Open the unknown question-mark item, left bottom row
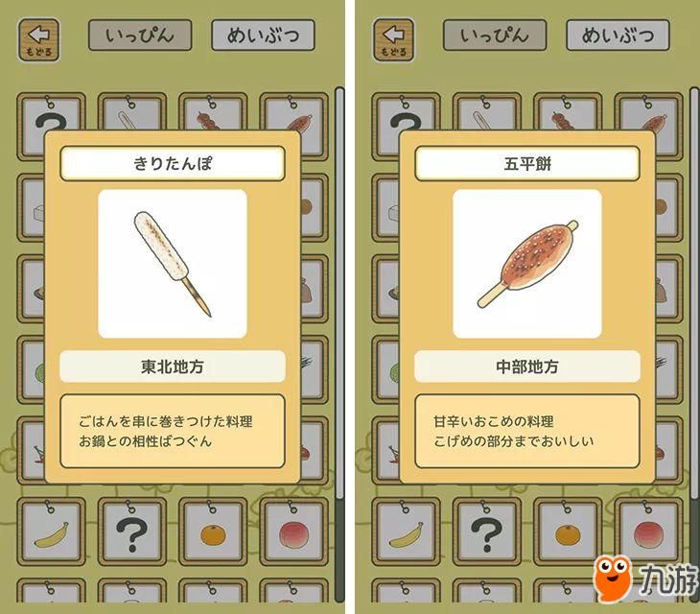The image size is (700, 614). pos(132,532)
